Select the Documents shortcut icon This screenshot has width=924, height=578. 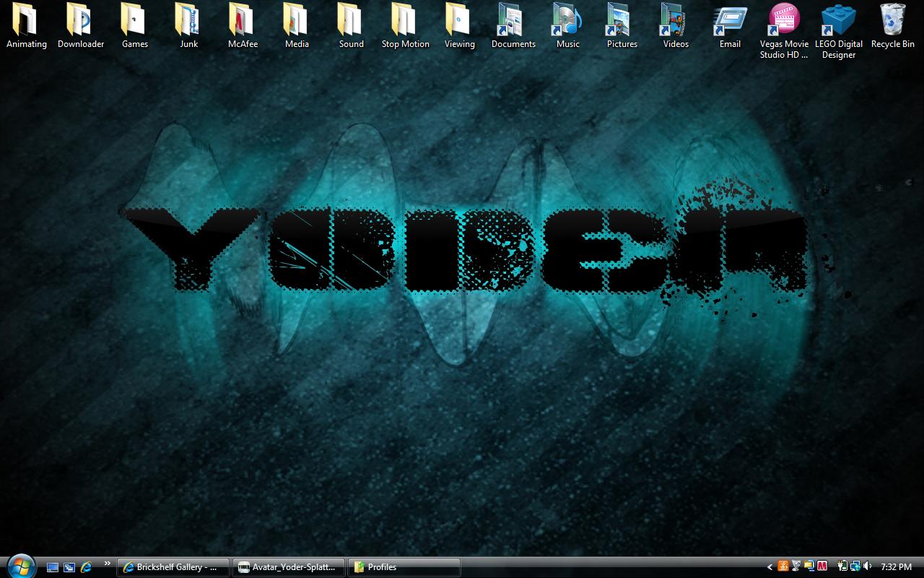tap(514, 27)
